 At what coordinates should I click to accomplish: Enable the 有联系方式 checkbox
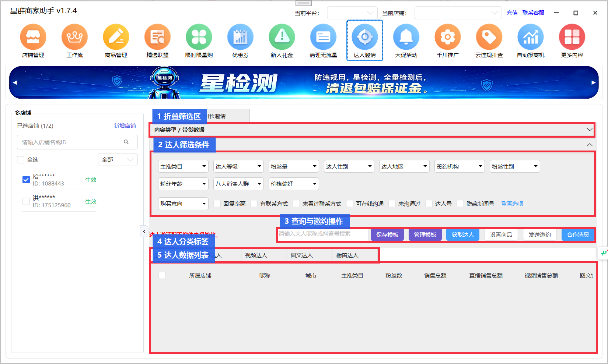(254, 204)
